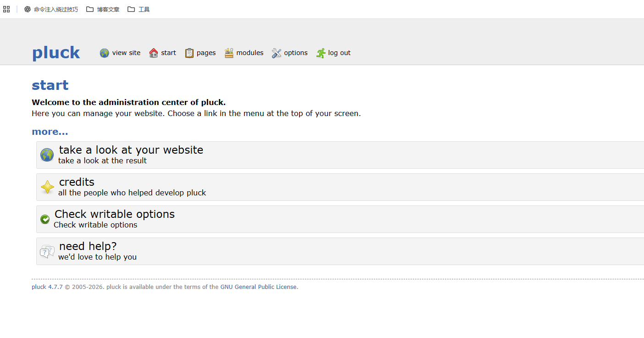Screen dimensions: 644x338
Task: Click the speech bubbles help icon
Action: (47, 251)
